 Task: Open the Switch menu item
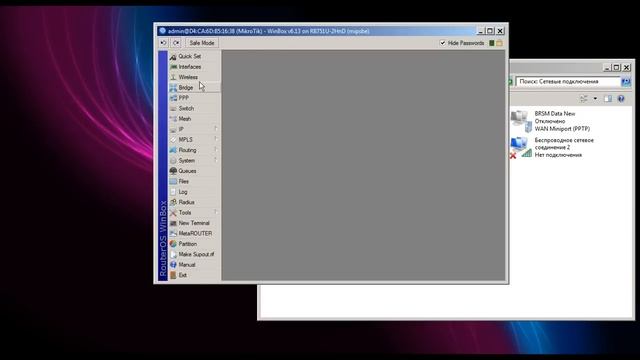[194, 109]
